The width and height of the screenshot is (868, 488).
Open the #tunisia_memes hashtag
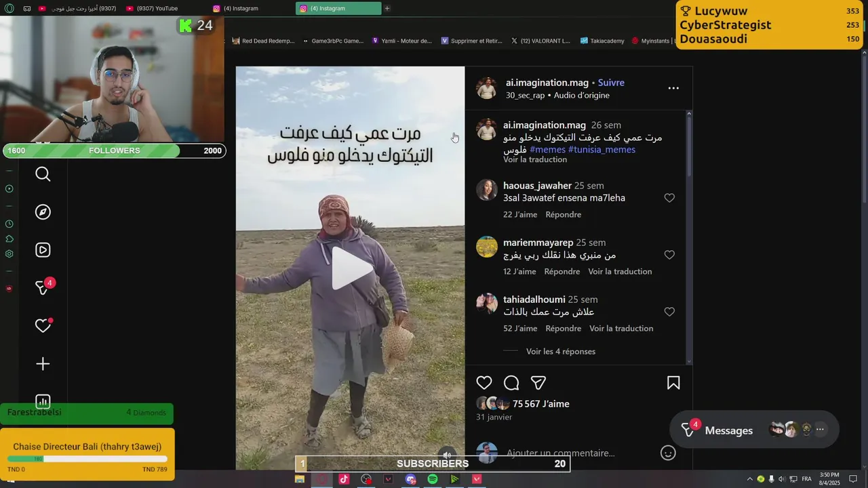[x=601, y=149]
